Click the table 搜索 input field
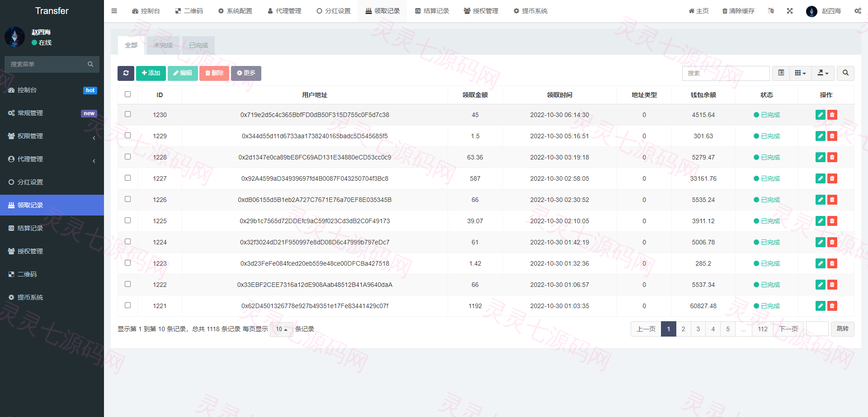The height and width of the screenshot is (417, 868). (726, 73)
